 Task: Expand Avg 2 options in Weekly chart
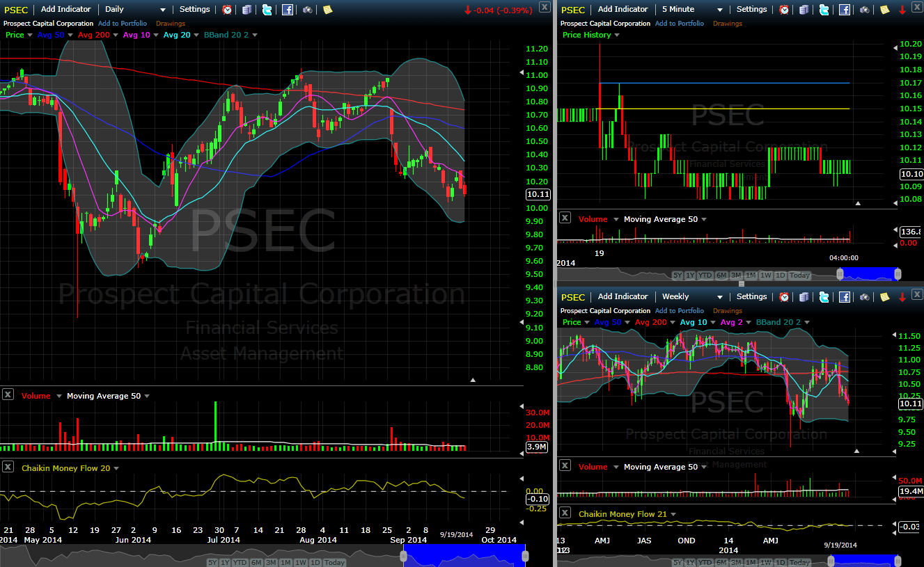click(749, 323)
